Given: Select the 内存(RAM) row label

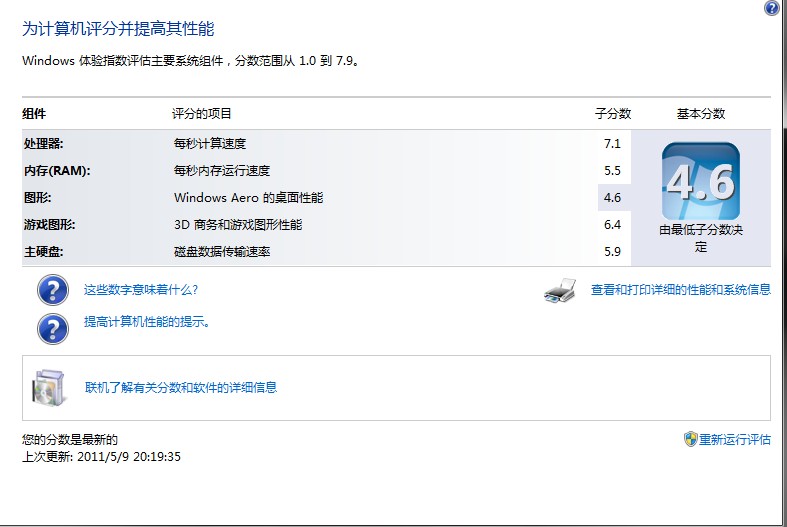Looking at the screenshot, I should click(x=57, y=171).
